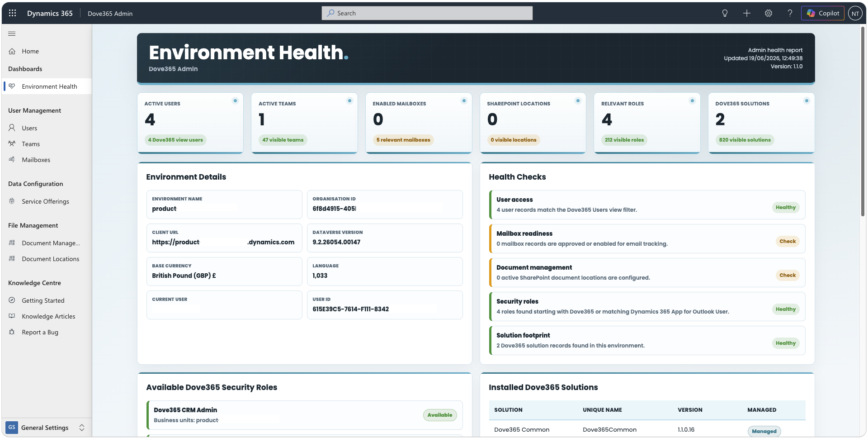
Task: Open Service Offerings
Action: click(47, 201)
